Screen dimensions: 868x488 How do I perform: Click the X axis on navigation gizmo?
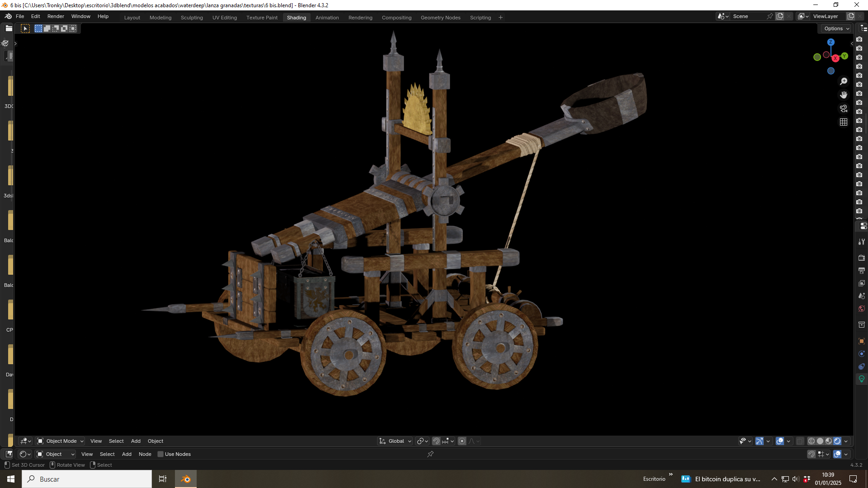pyautogui.click(x=835, y=58)
